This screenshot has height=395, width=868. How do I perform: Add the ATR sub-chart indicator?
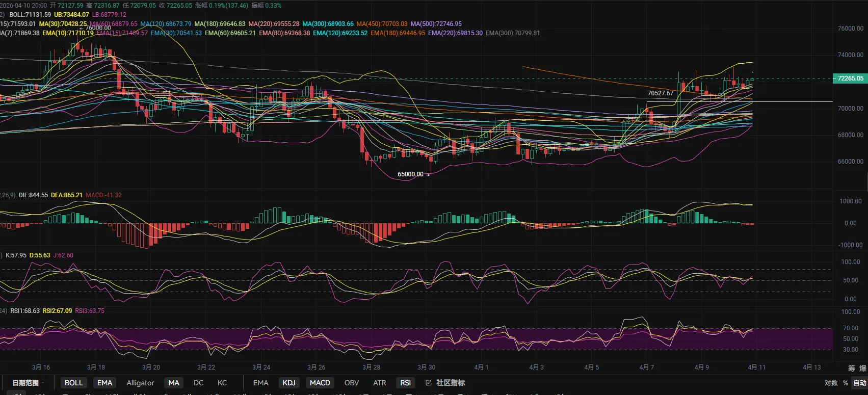[380, 383]
